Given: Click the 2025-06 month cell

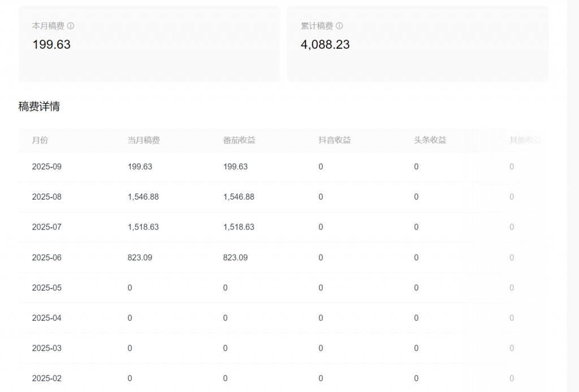Looking at the screenshot, I should (47, 257).
